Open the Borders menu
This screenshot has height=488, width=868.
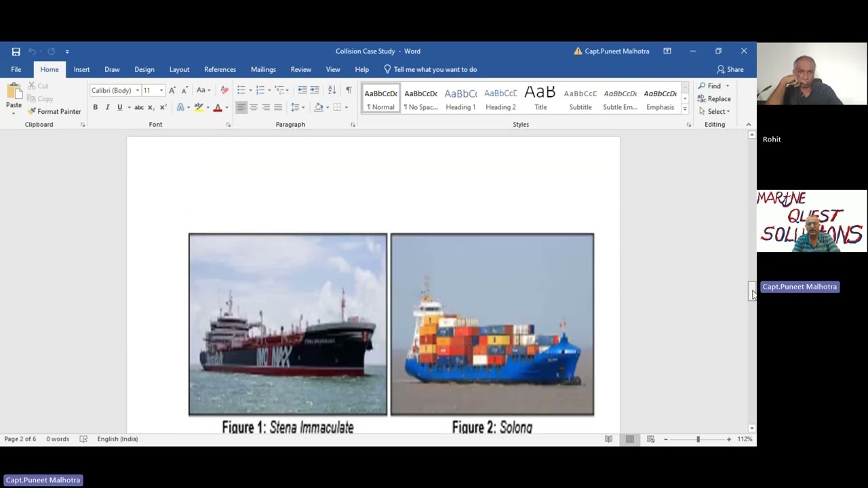coord(337,107)
